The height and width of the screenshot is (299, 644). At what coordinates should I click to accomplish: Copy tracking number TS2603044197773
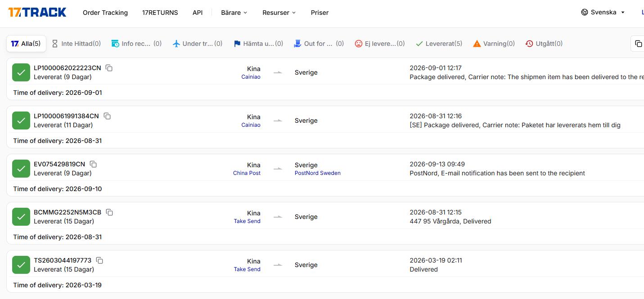[x=99, y=260]
